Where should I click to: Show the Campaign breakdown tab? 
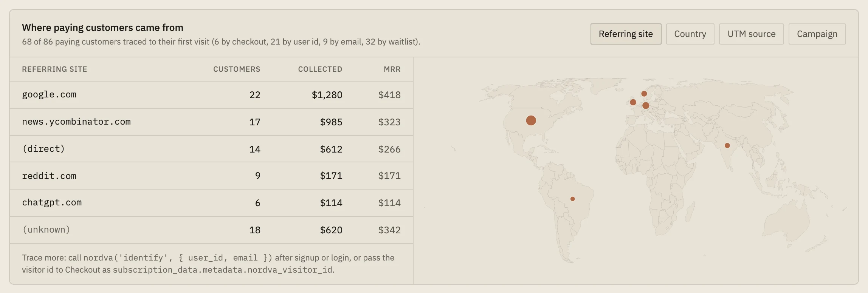coord(817,34)
